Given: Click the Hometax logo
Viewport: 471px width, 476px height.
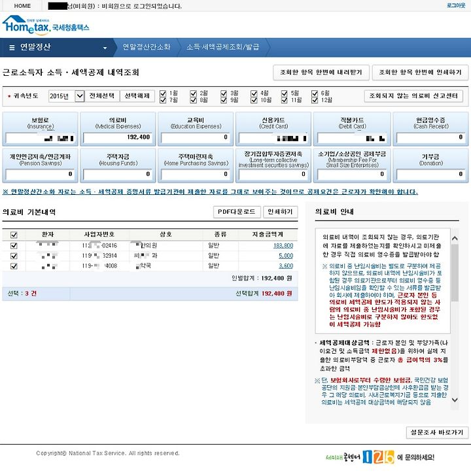Looking at the screenshot, I should (x=46, y=24).
